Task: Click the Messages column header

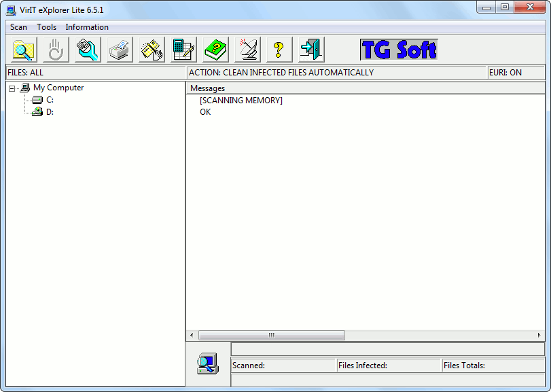Action: (x=207, y=88)
